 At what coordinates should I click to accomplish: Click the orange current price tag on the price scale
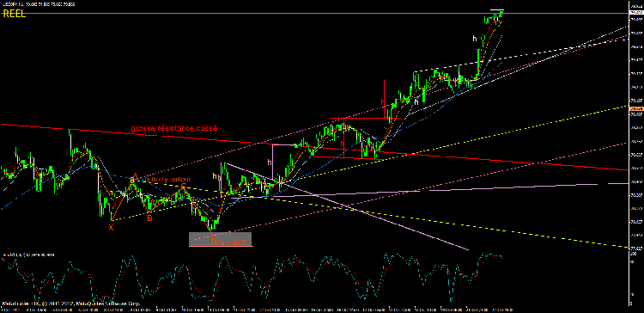coord(634,108)
